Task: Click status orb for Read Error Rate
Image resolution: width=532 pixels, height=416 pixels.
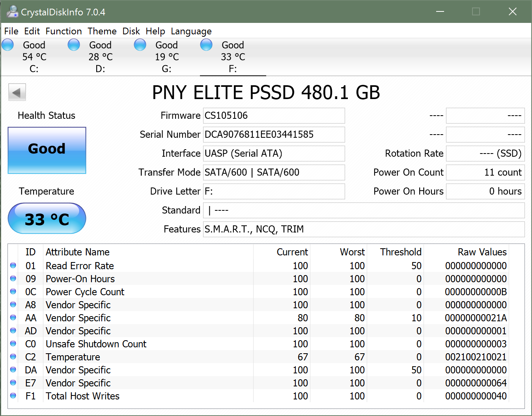Action: tap(13, 266)
